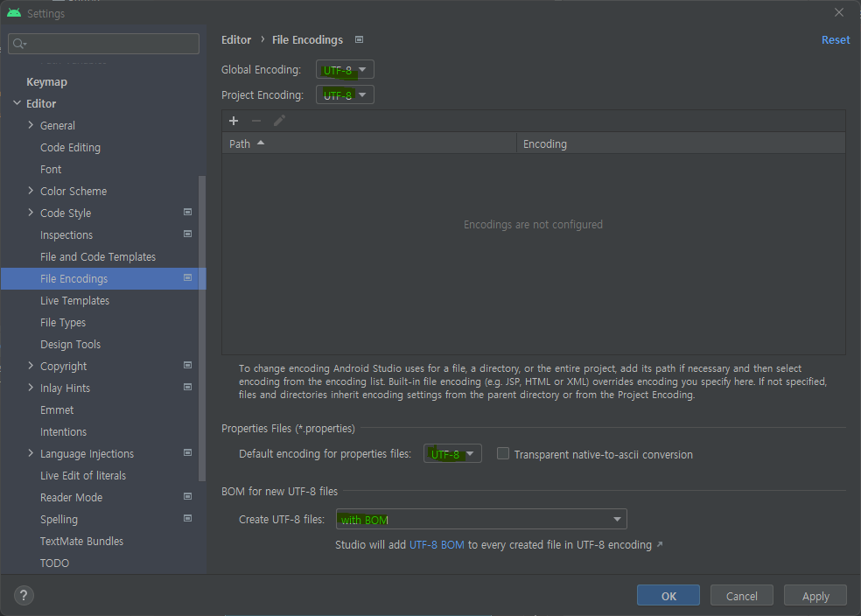Click project icon on Language Injections row

[x=188, y=453]
